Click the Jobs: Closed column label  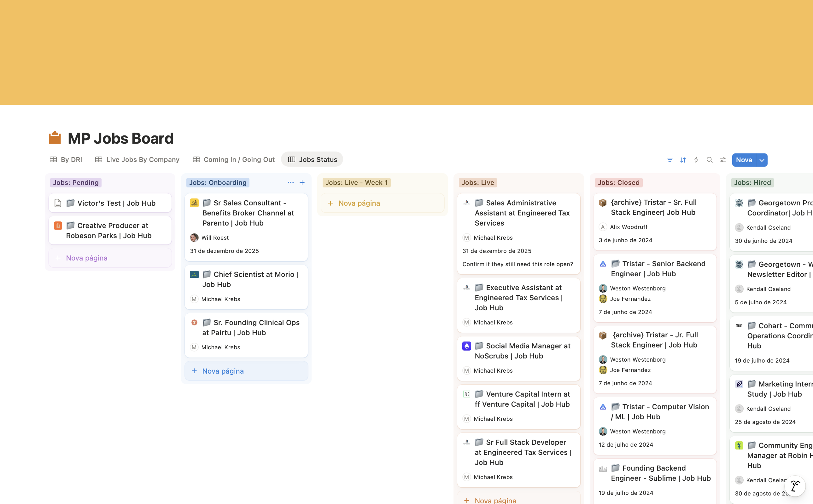tap(618, 183)
